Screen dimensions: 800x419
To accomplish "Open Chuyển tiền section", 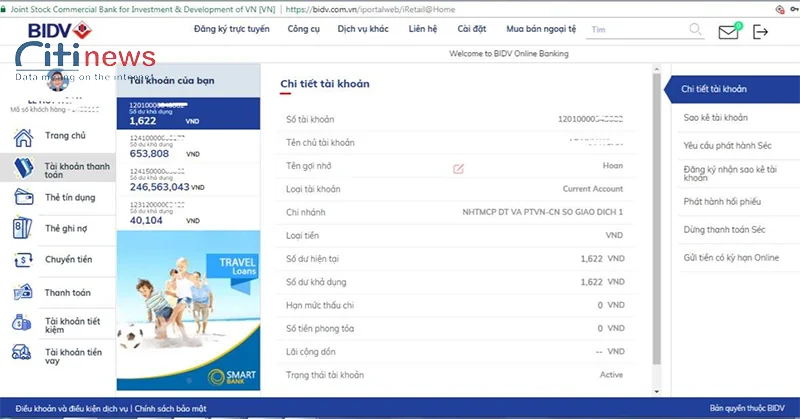I will (68, 260).
